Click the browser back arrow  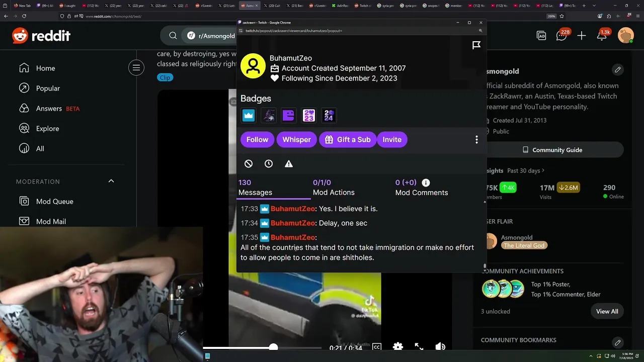coord(6,16)
